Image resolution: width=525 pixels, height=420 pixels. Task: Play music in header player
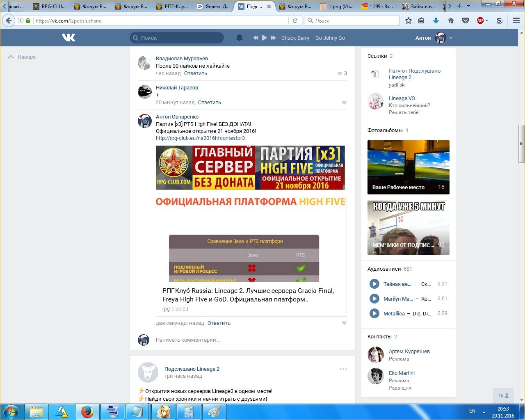tap(265, 38)
